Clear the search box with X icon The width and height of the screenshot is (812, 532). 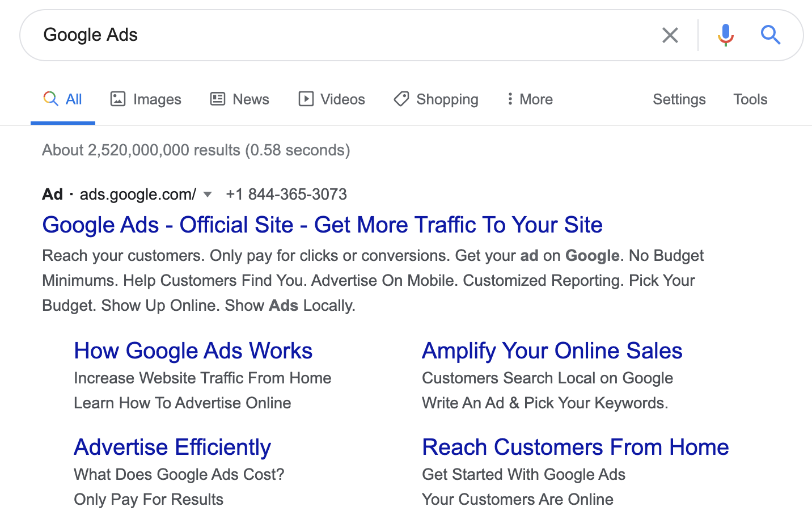tap(670, 35)
